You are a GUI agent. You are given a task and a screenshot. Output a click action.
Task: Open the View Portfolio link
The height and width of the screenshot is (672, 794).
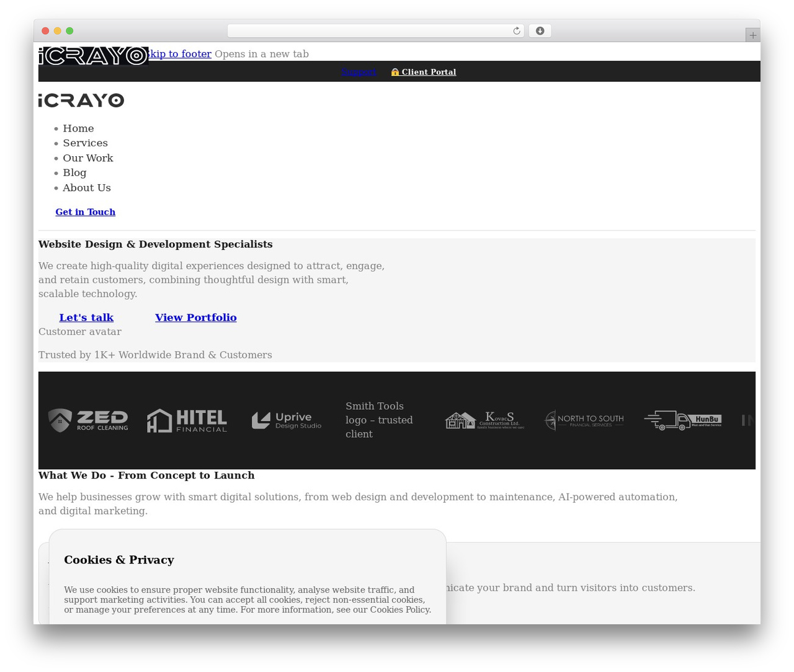coord(196,317)
